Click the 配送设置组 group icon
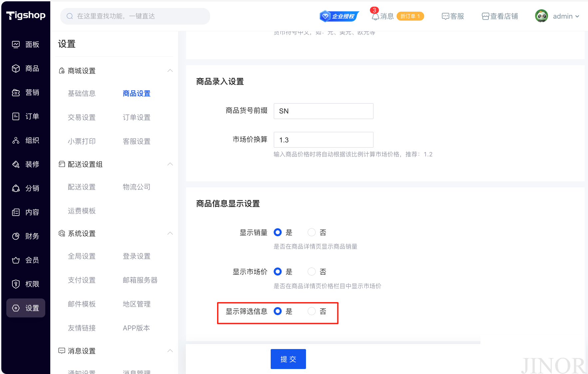Image resolution: width=588 pixels, height=374 pixels. tap(62, 164)
